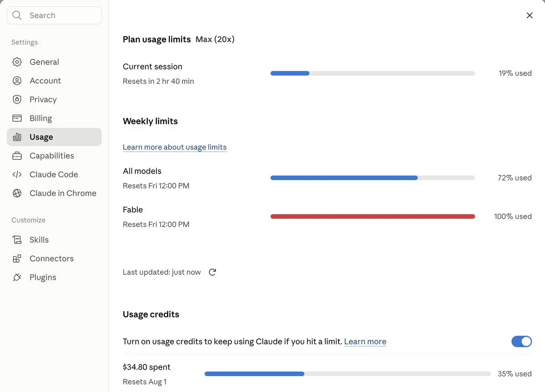The height and width of the screenshot is (392, 545).
Task: Refresh usage with the reload icon
Action: pos(212,272)
